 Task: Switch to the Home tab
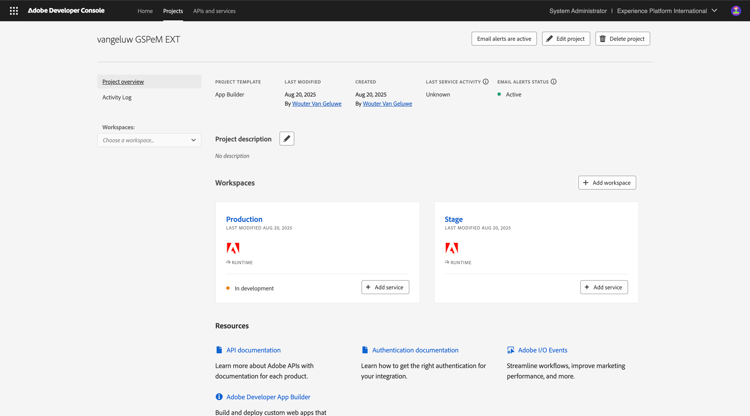[145, 11]
